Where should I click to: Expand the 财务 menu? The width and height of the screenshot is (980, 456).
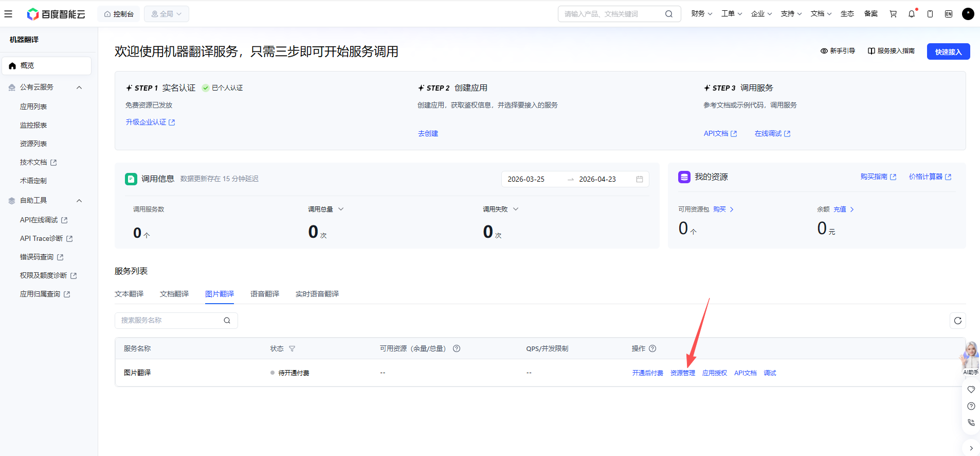[x=702, y=14]
